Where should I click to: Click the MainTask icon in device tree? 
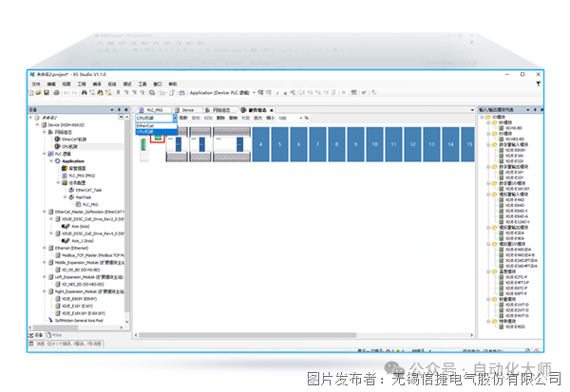click(x=71, y=197)
